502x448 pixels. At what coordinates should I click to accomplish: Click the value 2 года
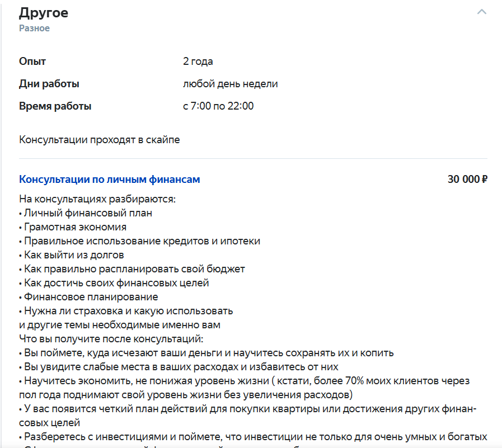[197, 61]
